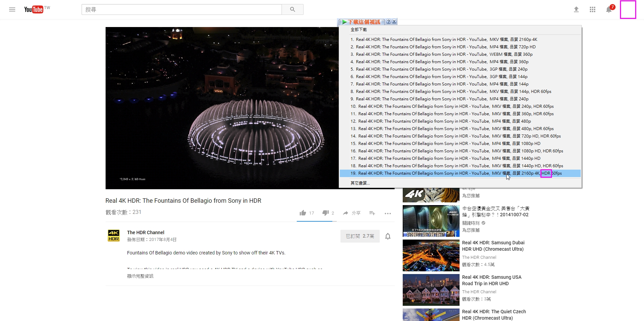Choose item 9 MP4 240p

[460, 99]
